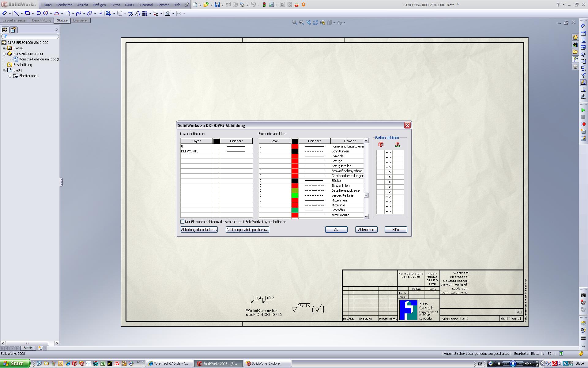Click 'Abbildungsdatei laden...' button
Image resolution: width=588 pixels, height=368 pixels.
tap(199, 230)
